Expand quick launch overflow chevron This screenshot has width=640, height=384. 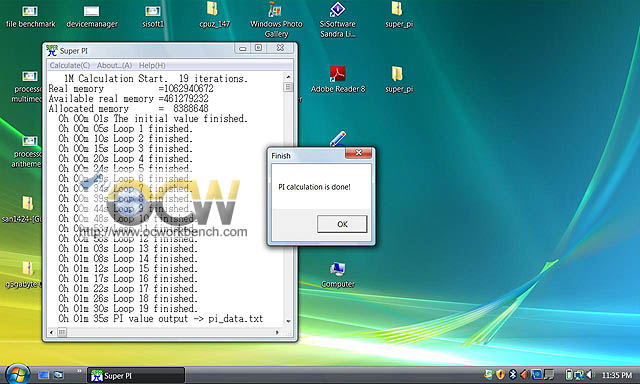pos(79,371)
